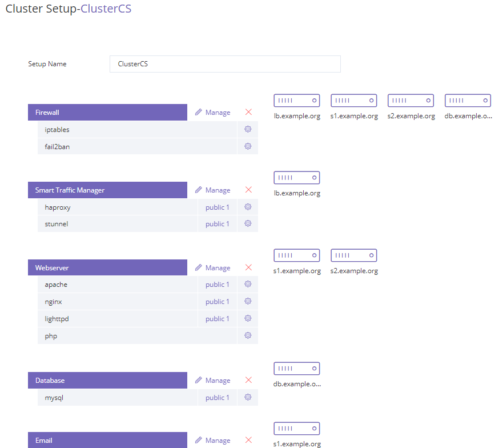The width and height of the screenshot is (495, 448).
Task: Select s2.example.org server icon in Webserver row
Action: [x=354, y=255]
